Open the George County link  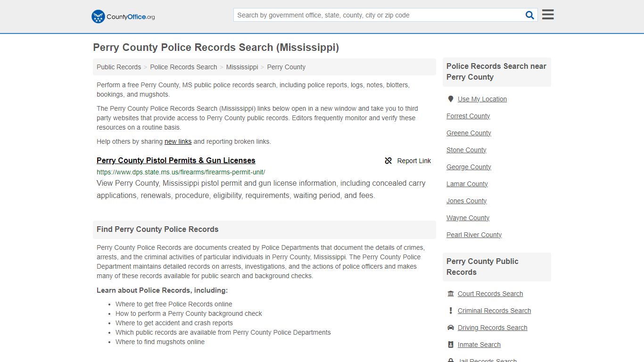click(469, 167)
